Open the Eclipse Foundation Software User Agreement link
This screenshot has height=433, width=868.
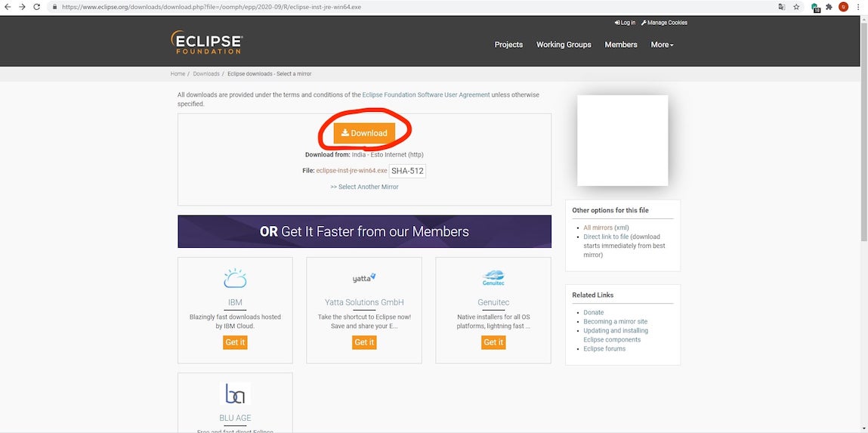coord(426,95)
